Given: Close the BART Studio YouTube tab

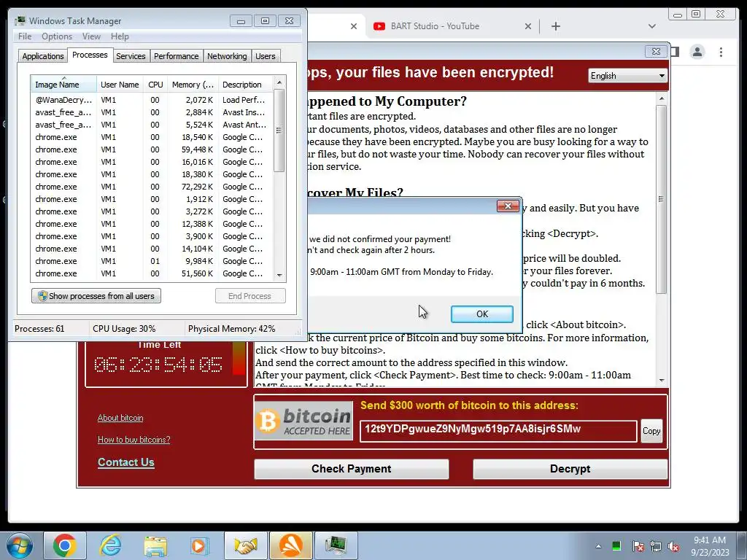Looking at the screenshot, I should point(528,26).
